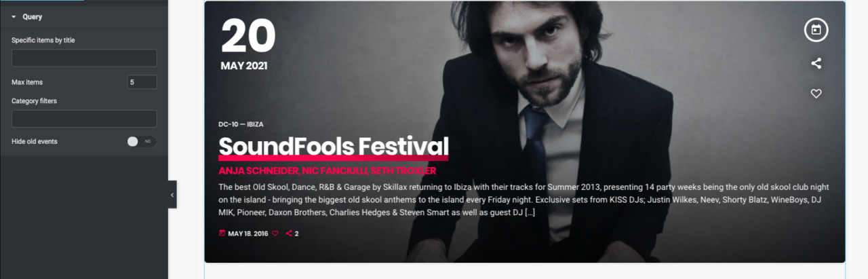Image resolution: width=868 pixels, height=279 pixels.
Task: Click the DC-10 — IBIZA venue label
Action: click(x=241, y=124)
